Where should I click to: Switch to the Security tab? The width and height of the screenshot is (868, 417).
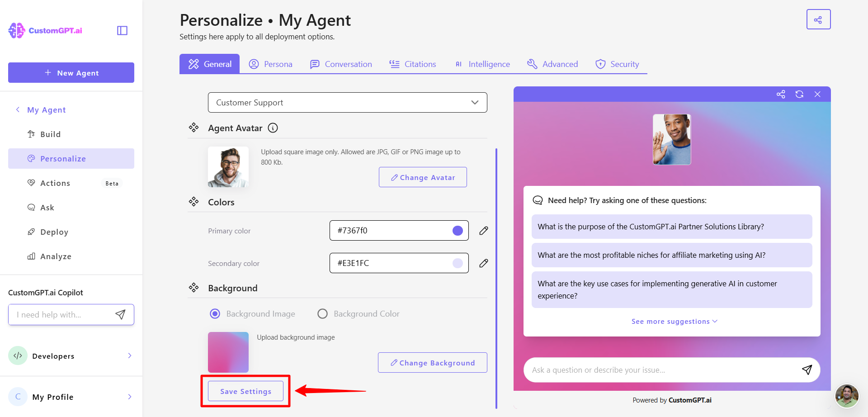(617, 64)
